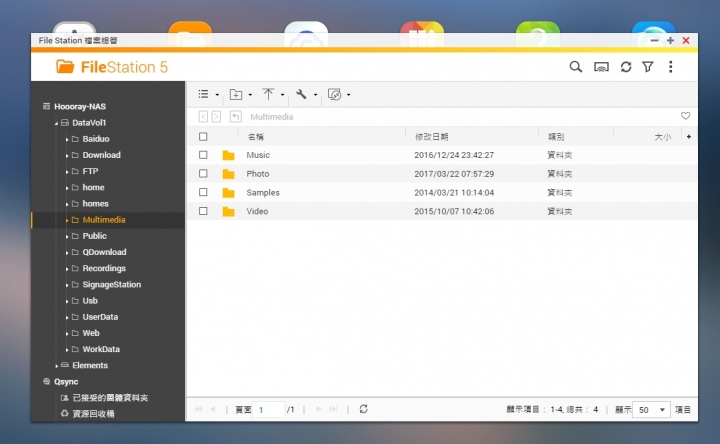
Task: Add Multimedia to favorites with heart icon
Action: [x=685, y=116]
